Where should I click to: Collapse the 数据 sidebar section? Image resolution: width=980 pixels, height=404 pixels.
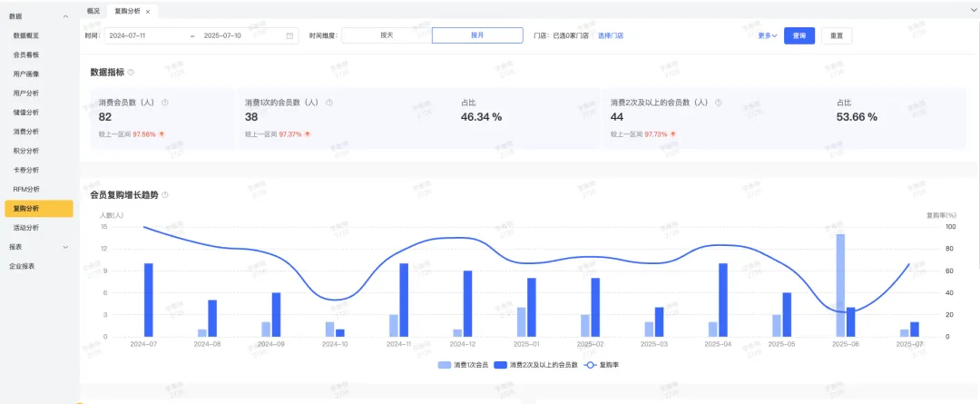(65, 17)
